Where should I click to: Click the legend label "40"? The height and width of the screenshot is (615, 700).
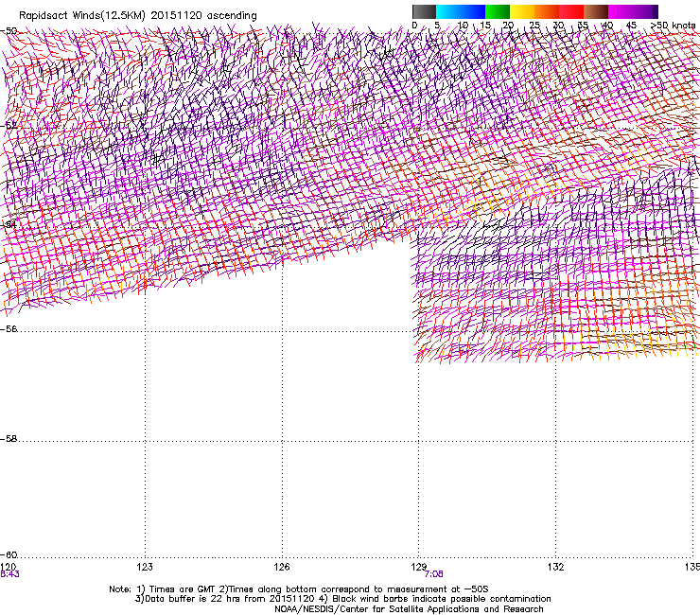(607, 26)
